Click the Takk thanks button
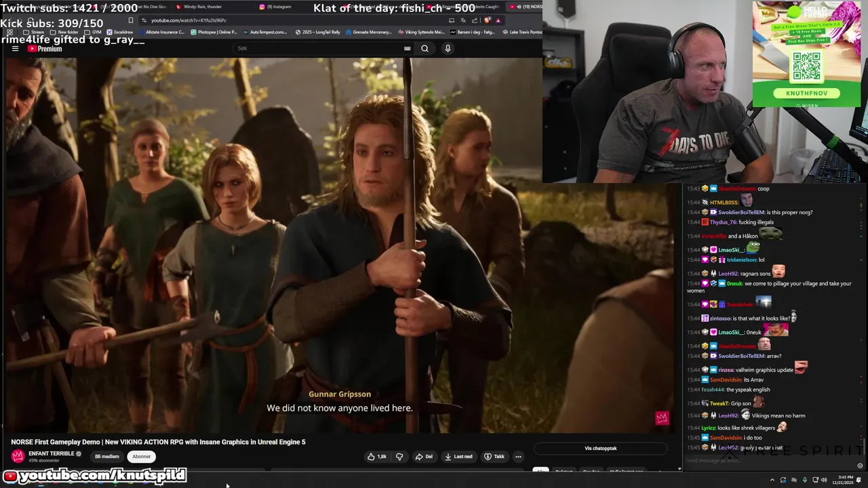868x488 pixels. pyautogui.click(x=494, y=457)
